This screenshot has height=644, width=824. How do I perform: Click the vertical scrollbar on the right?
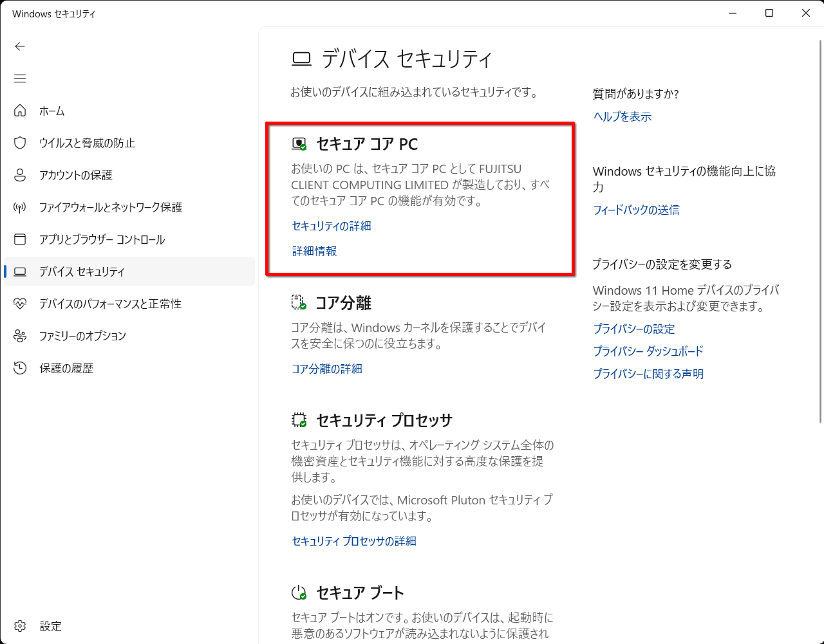pyautogui.click(x=819, y=232)
